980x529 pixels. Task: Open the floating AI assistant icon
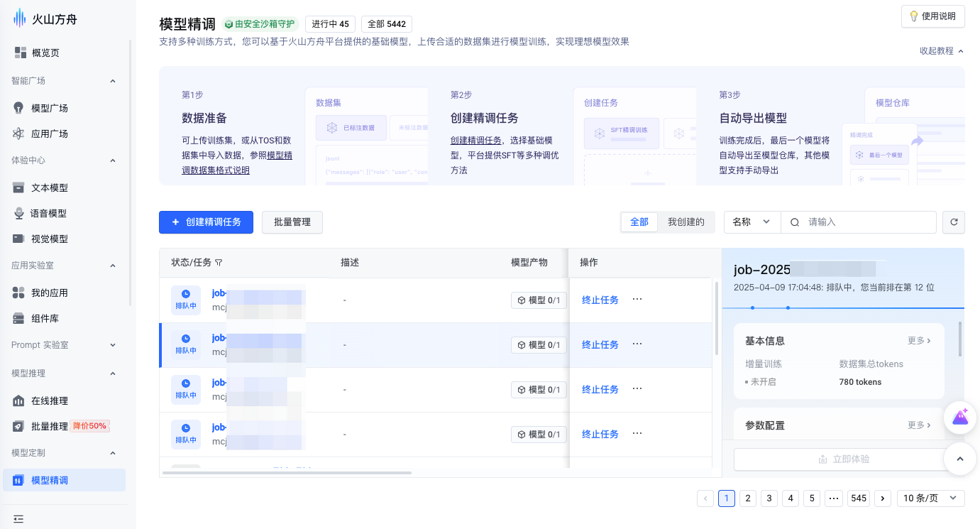click(960, 418)
